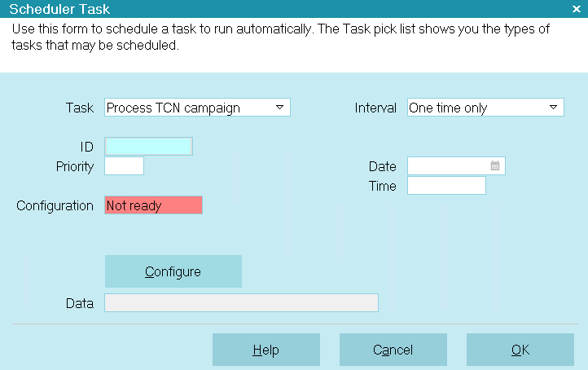
Task: Select the Priority input box
Action: coord(124,166)
